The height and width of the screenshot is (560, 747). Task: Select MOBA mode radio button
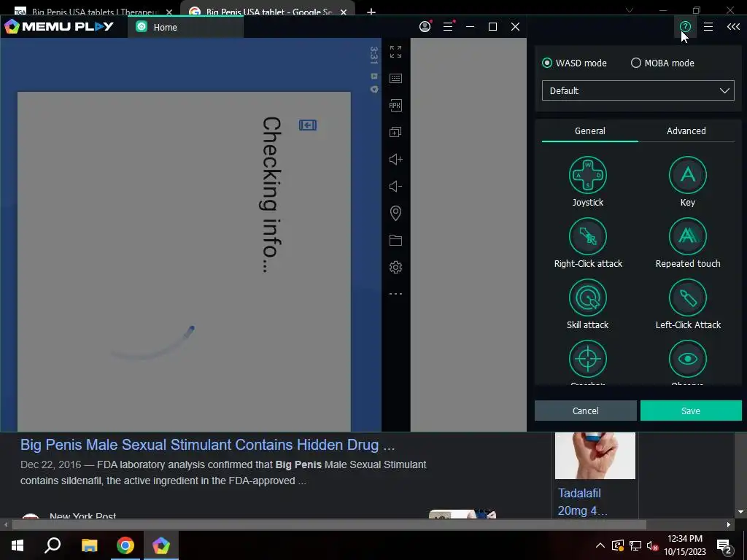(636, 63)
